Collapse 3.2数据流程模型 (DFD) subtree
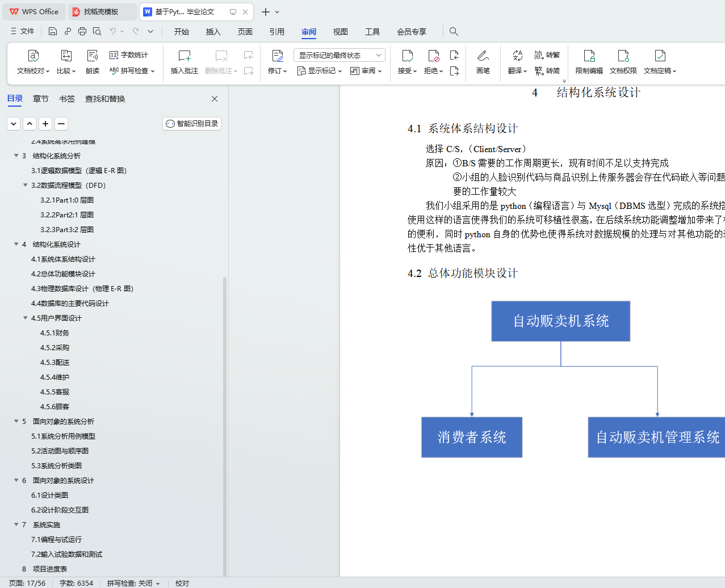This screenshot has width=725, height=588. pos(25,185)
